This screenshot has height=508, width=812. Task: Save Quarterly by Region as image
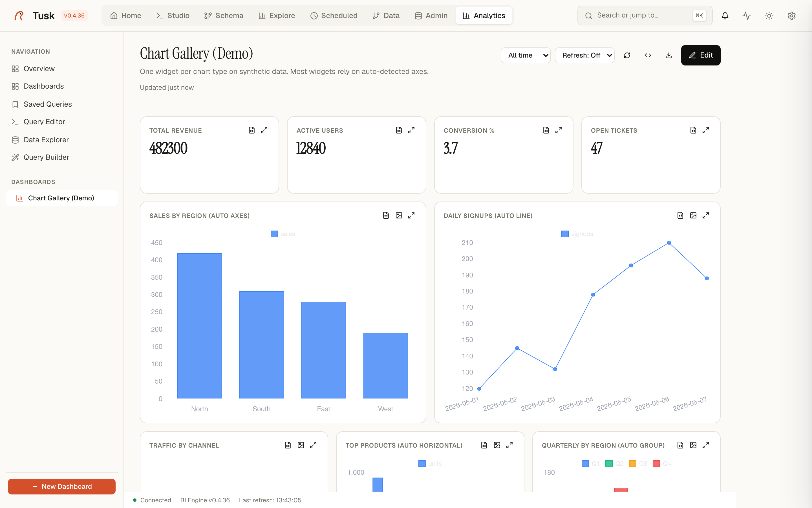(x=693, y=445)
